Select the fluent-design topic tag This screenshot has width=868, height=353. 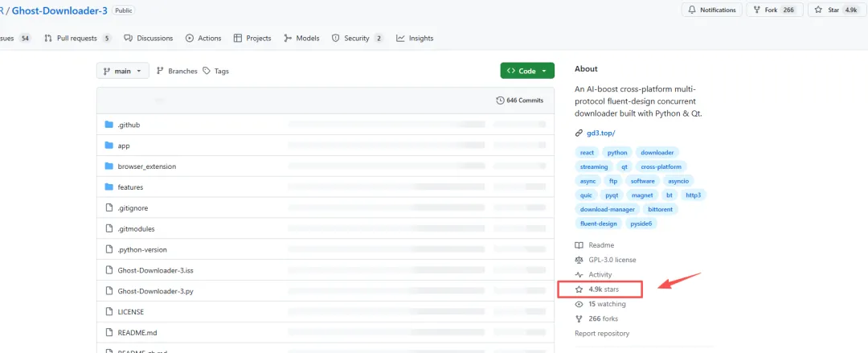pos(599,224)
